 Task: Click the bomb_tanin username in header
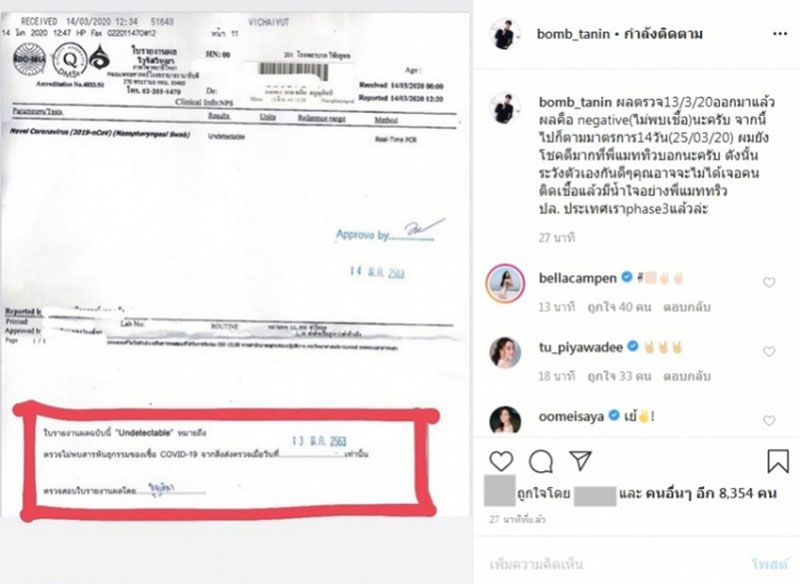pyautogui.click(x=573, y=34)
